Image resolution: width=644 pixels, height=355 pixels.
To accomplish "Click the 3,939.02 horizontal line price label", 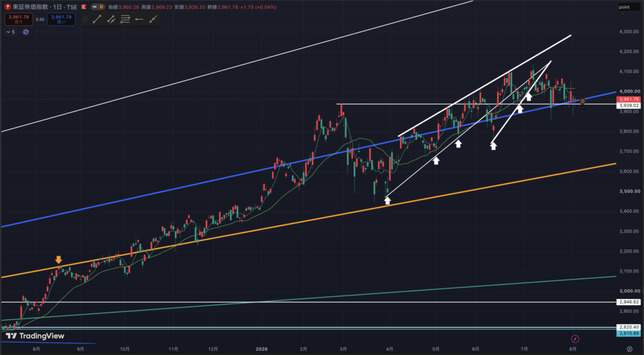I will [x=629, y=106].
